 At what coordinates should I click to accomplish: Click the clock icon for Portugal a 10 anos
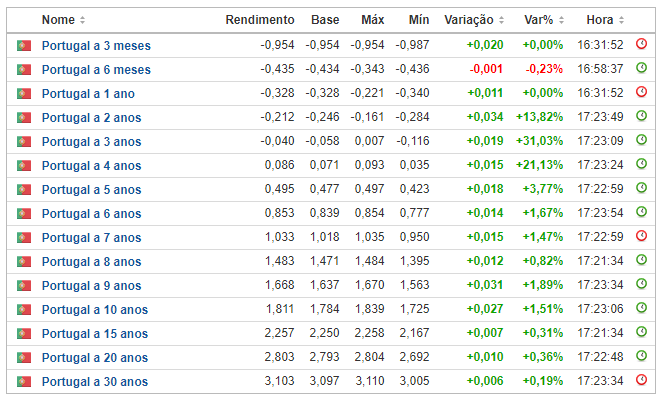pyautogui.click(x=641, y=308)
